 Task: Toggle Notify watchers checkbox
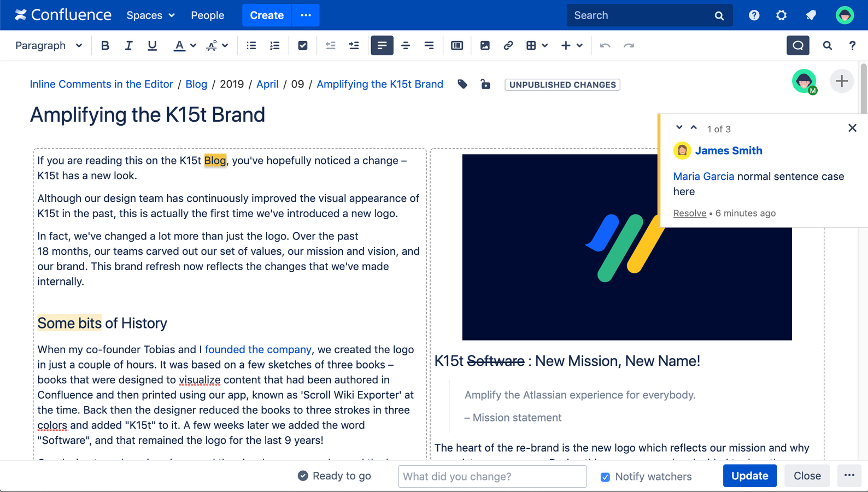(605, 477)
